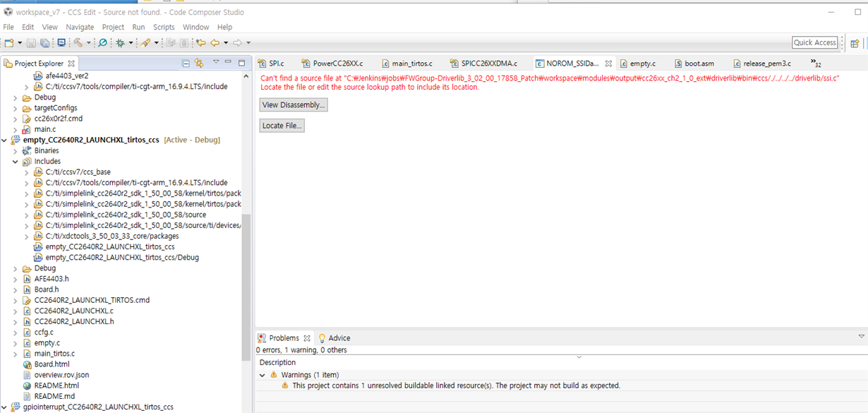The image size is (868, 413).
Task: Click the Save All toolbar icon
Action: (x=45, y=42)
